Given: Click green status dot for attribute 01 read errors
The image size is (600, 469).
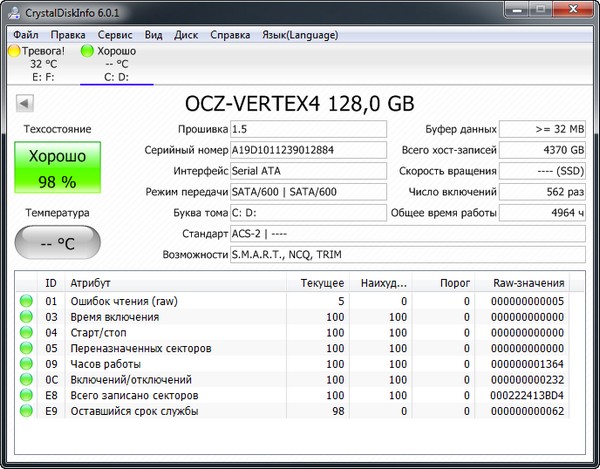Looking at the screenshot, I should (x=26, y=301).
